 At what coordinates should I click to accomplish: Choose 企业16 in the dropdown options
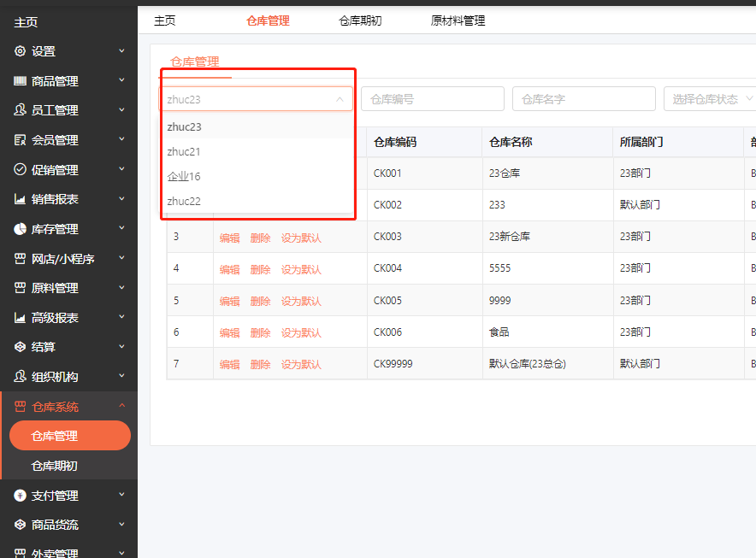pos(184,176)
